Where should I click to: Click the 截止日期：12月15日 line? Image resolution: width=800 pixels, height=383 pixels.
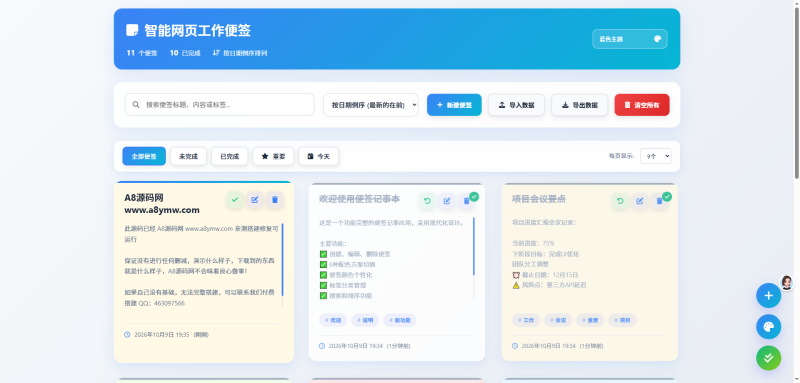pyautogui.click(x=545, y=274)
